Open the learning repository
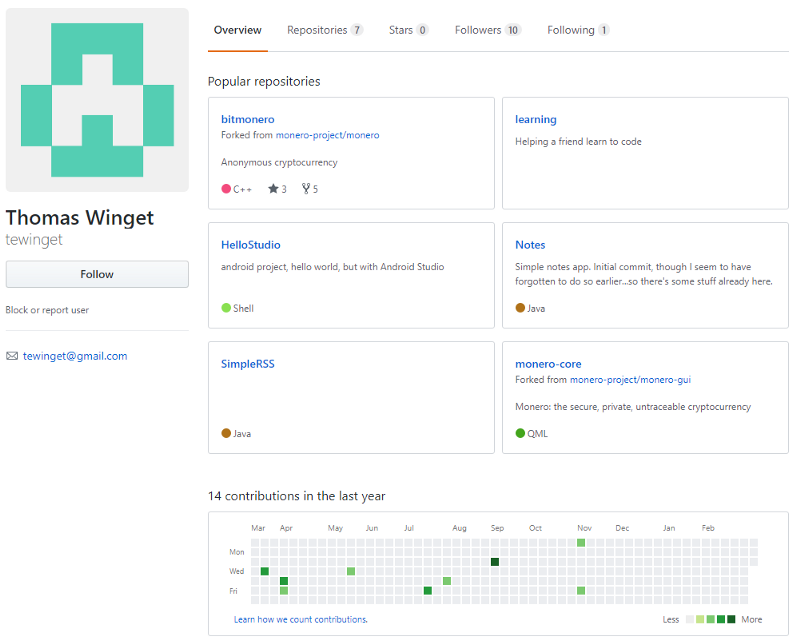 pos(536,119)
